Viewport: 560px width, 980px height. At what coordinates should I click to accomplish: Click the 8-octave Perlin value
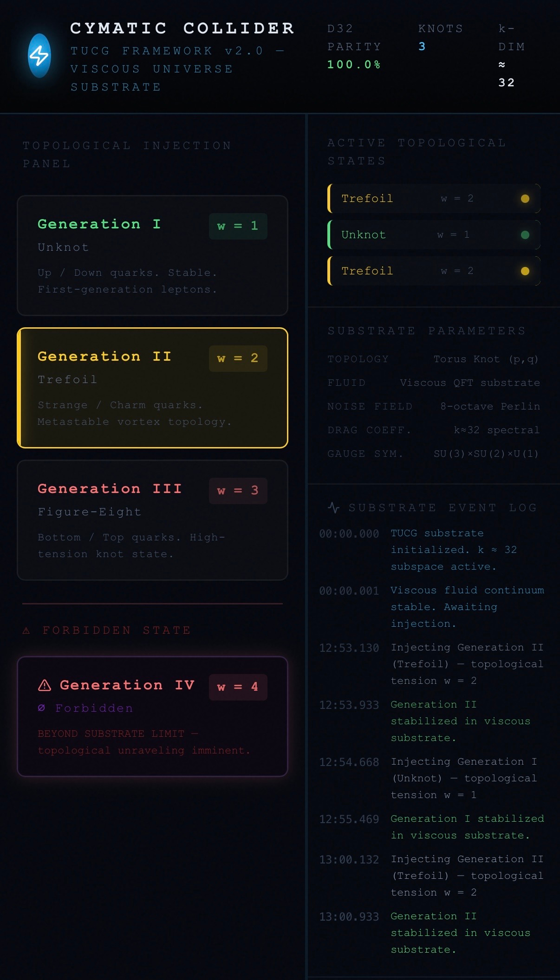pyautogui.click(x=490, y=406)
